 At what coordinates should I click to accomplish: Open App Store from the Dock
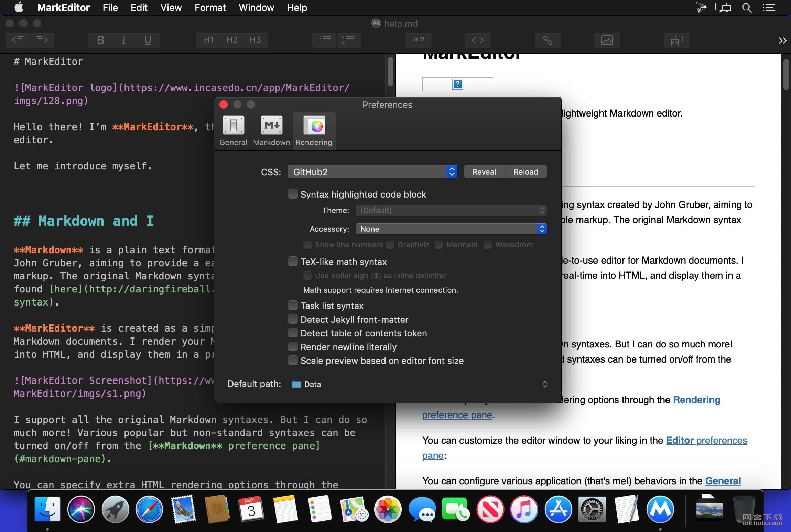(558, 509)
